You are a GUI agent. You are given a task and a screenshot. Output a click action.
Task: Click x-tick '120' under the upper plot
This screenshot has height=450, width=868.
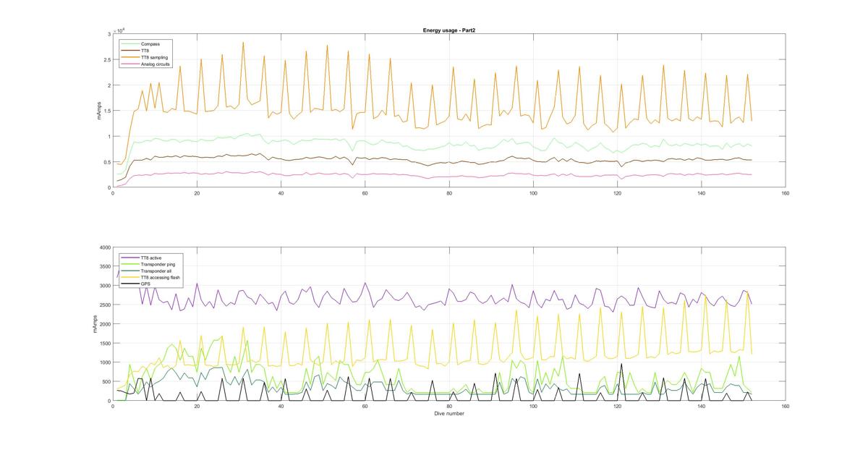click(617, 193)
